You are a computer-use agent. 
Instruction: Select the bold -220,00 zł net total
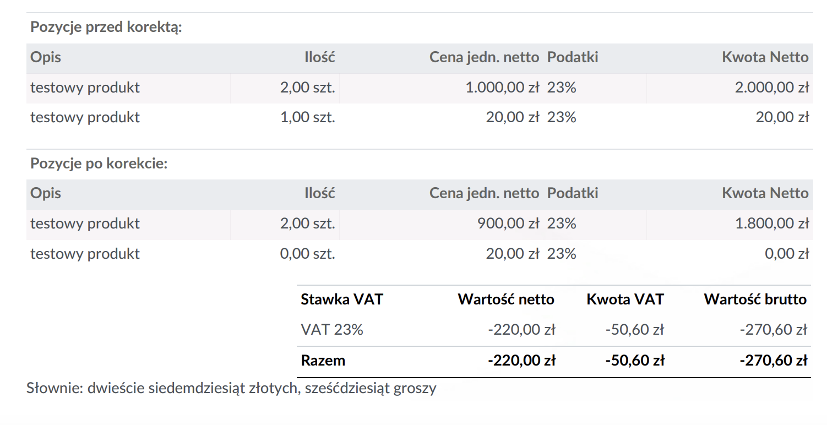[x=521, y=361]
